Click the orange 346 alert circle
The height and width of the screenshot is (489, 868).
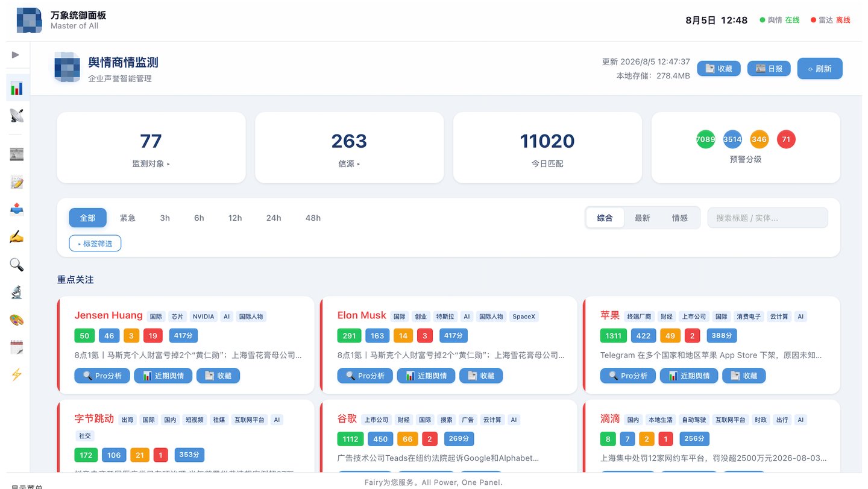[x=759, y=139]
